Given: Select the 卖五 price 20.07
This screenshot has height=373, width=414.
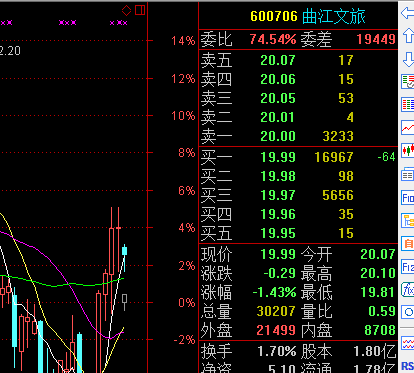Looking at the screenshot, I should (278, 60).
